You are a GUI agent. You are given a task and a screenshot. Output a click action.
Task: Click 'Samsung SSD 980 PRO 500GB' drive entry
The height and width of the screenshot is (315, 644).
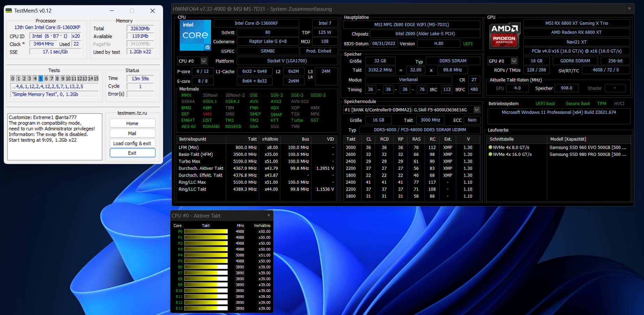[x=588, y=155]
